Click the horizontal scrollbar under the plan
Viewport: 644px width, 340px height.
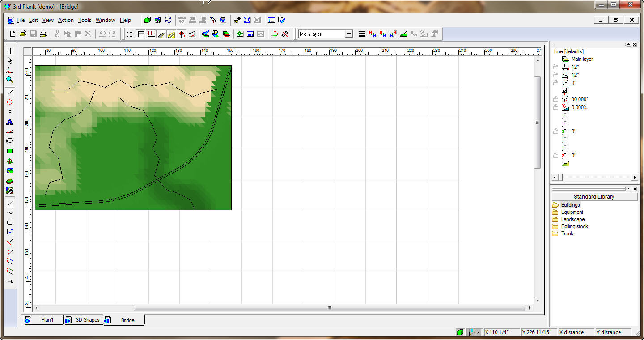point(329,308)
